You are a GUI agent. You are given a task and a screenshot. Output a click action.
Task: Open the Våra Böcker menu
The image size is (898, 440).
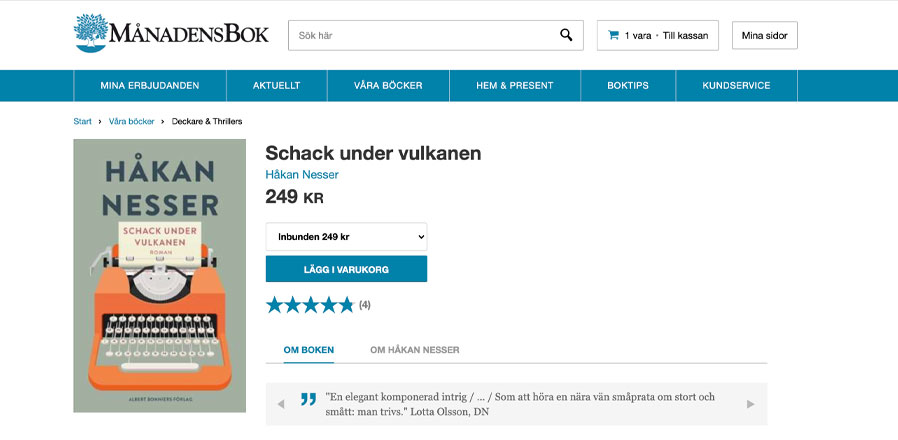point(388,85)
